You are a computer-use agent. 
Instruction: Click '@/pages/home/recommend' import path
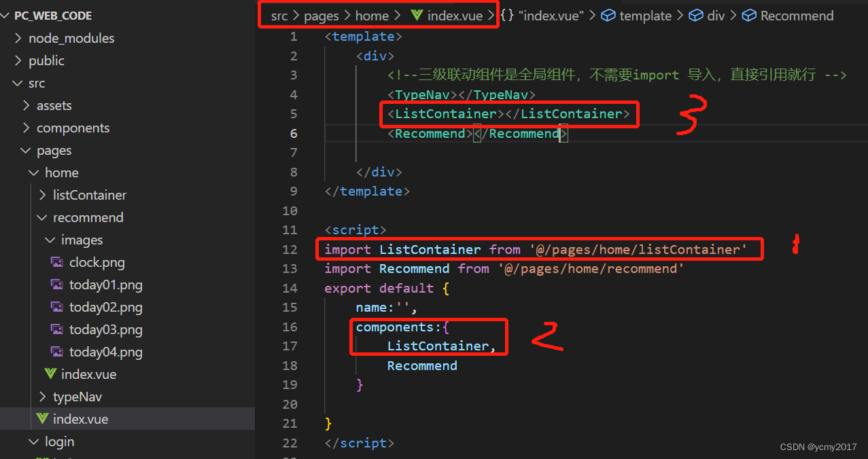pos(590,268)
